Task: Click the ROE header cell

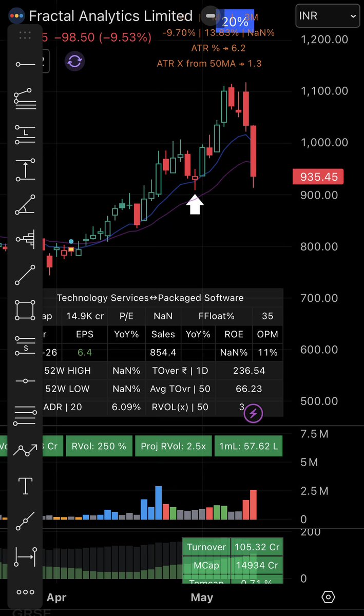Action: tap(235, 334)
